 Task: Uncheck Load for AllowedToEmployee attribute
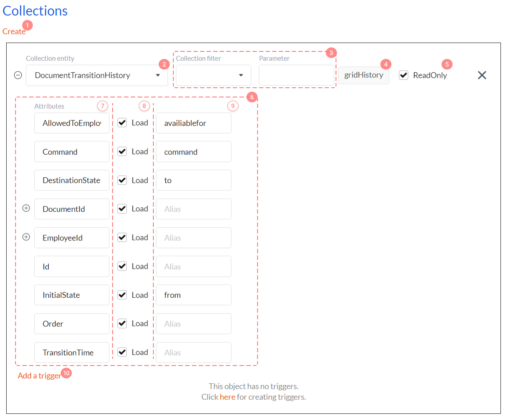click(x=122, y=123)
